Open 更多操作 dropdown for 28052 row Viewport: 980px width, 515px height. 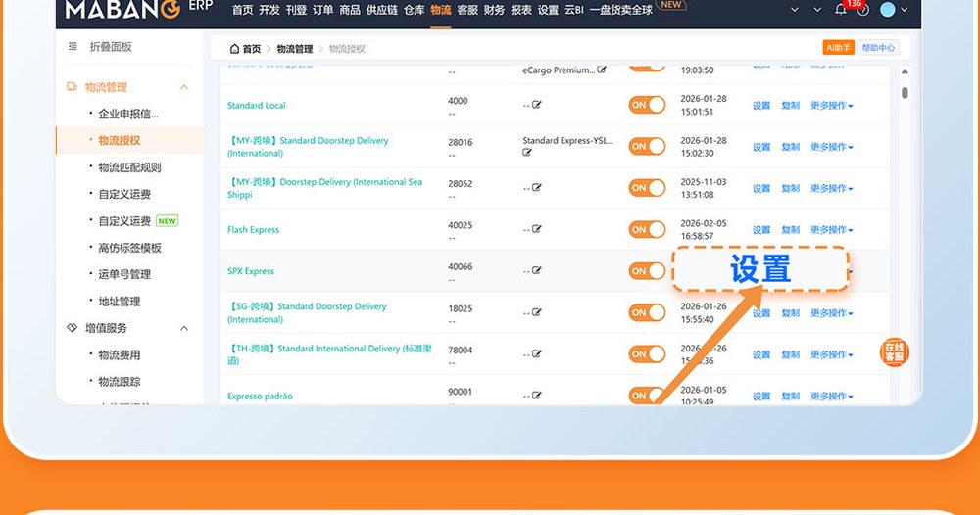(831, 189)
